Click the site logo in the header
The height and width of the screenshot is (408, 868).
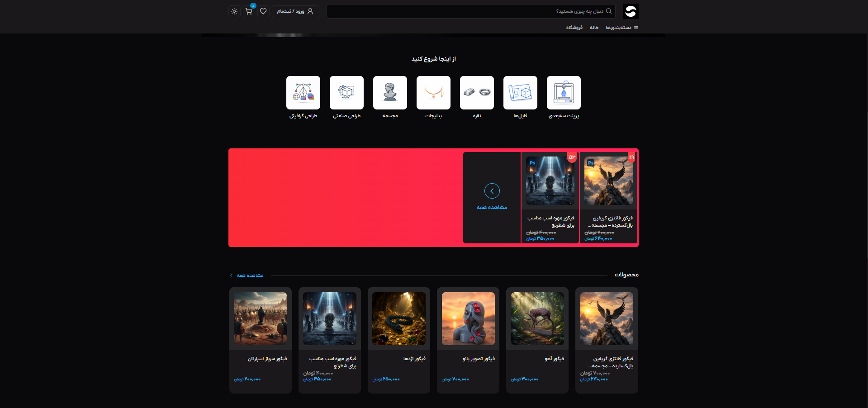pyautogui.click(x=631, y=11)
